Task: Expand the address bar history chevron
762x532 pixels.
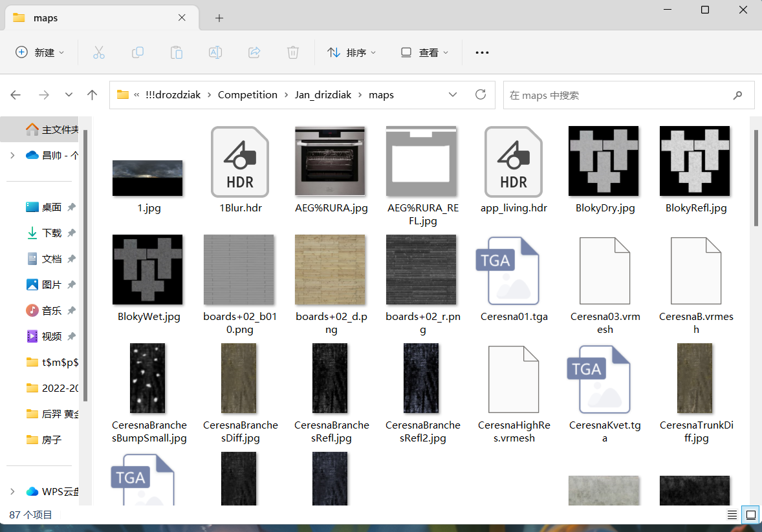Action: coord(453,95)
